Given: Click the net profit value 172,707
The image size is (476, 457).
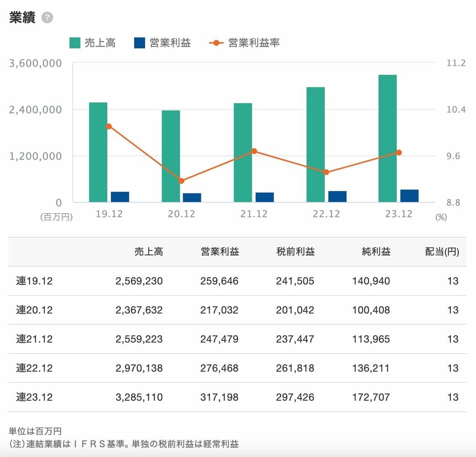Looking at the screenshot, I should coord(371,397).
